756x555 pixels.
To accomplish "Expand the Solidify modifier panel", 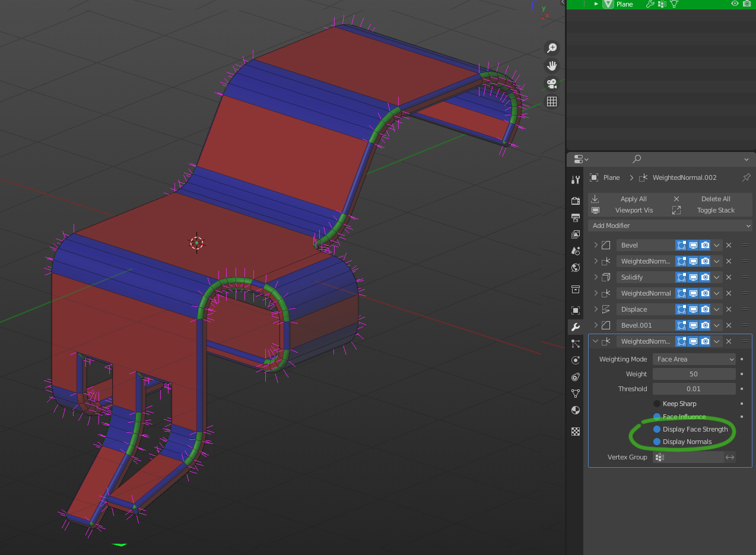I will tap(596, 277).
